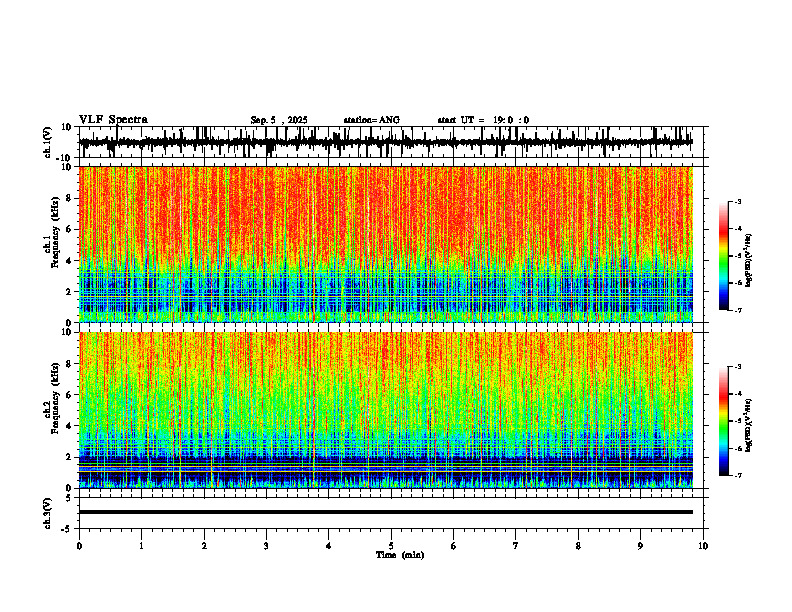792x612 pixels.
Task: Click time axis tick label "7"
Action: [x=516, y=546]
